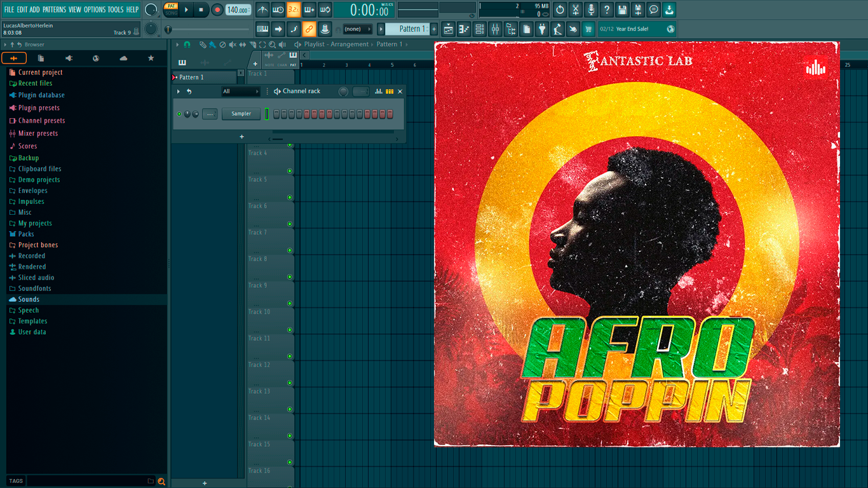868x488 pixels.
Task: Open the Piano roll view button
Action: 465,29
